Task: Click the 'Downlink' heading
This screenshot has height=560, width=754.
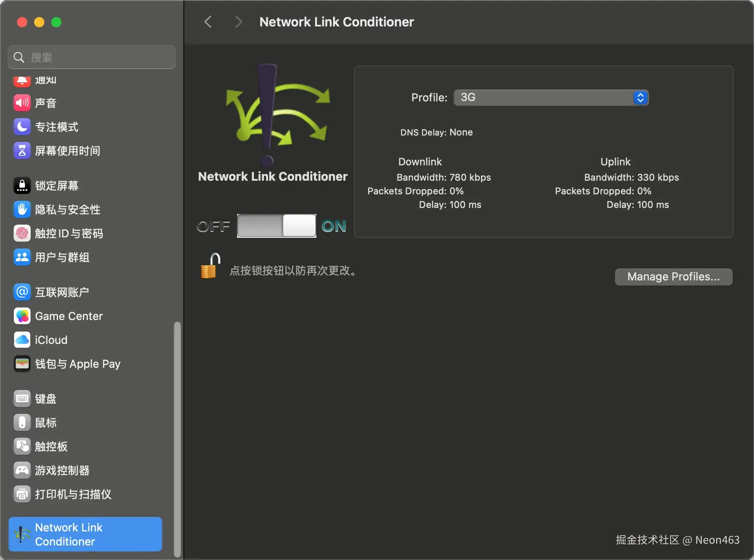Action: tap(420, 162)
